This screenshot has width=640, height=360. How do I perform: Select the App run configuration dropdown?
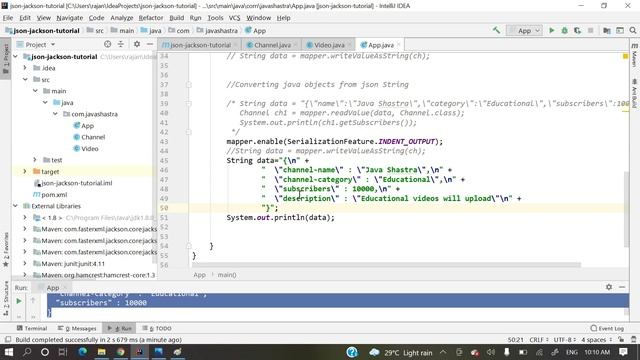[x=524, y=31]
